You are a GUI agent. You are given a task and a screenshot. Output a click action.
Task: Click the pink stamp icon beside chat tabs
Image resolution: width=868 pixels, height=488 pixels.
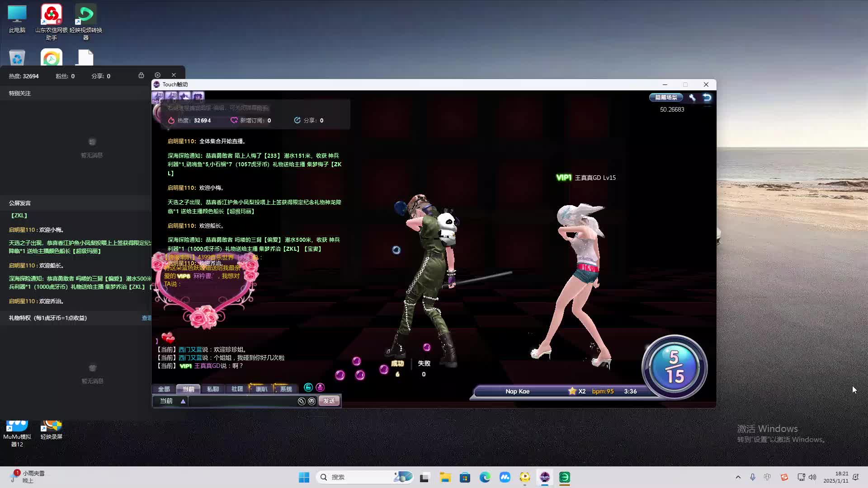click(x=320, y=387)
